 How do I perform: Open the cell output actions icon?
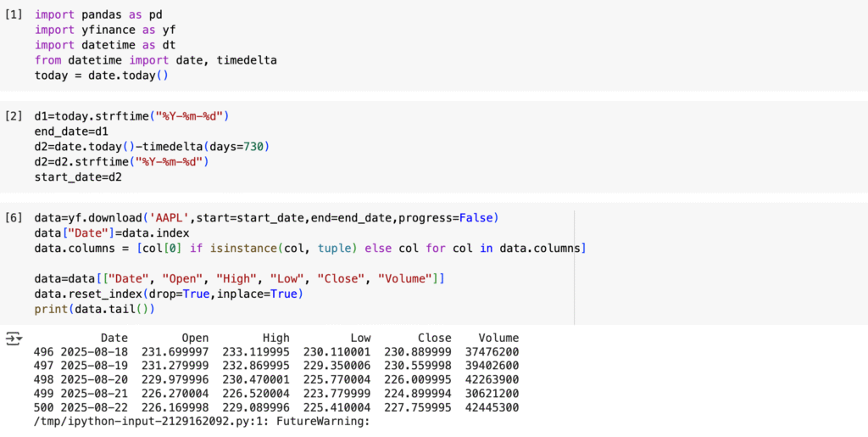coord(14,339)
